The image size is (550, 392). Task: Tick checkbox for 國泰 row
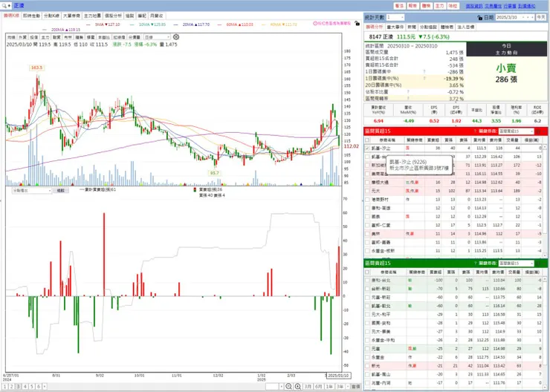pos(367,217)
